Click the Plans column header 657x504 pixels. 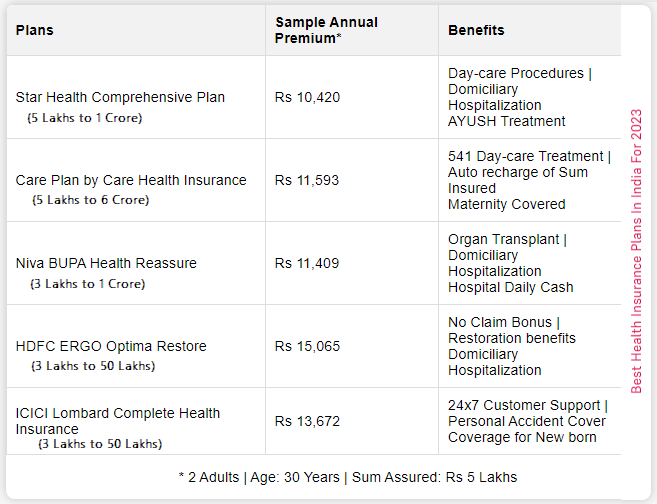(x=34, y=30)
